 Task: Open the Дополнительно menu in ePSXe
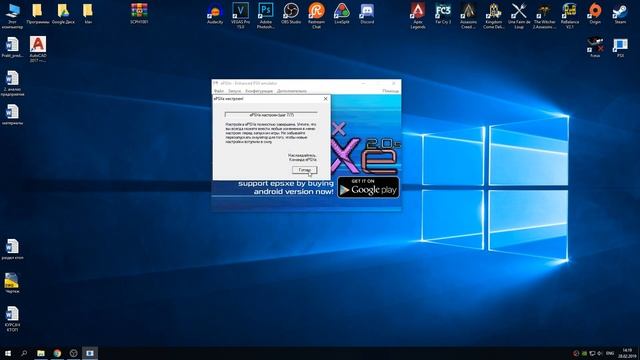pyautogui.click(x=292, y=91)
